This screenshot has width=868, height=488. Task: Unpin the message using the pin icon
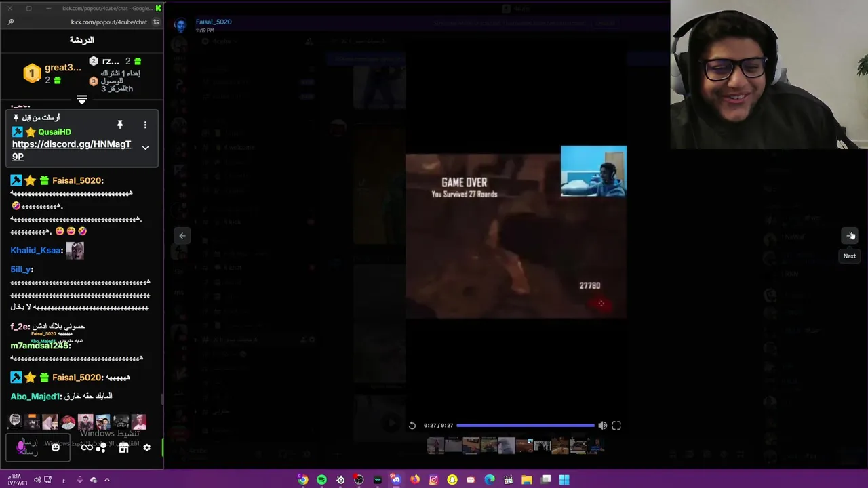tap(120, 125)
